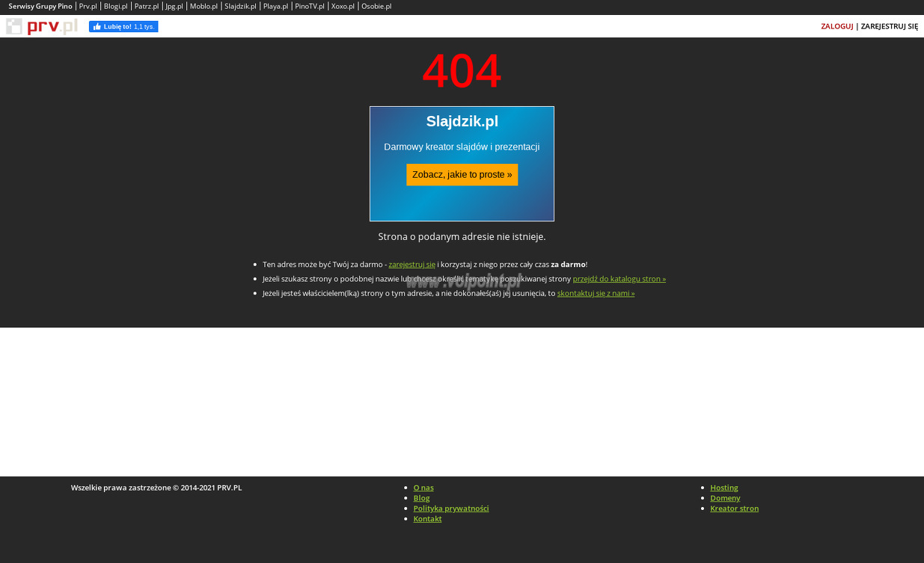Viewport: 924px width, 563px height.
Task: Open Kreator stron footer link
Action: pyautogui.click(x=735, y=508)
